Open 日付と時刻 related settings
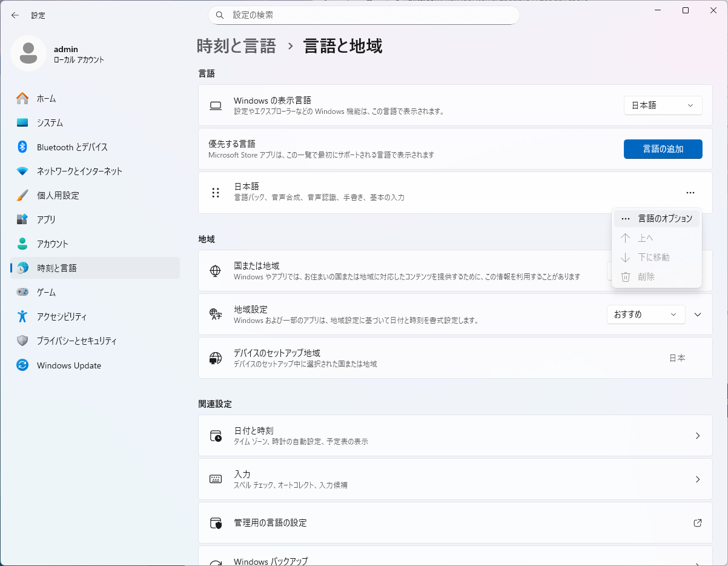This screenshot has width=728, height=566. click(455, 436)
